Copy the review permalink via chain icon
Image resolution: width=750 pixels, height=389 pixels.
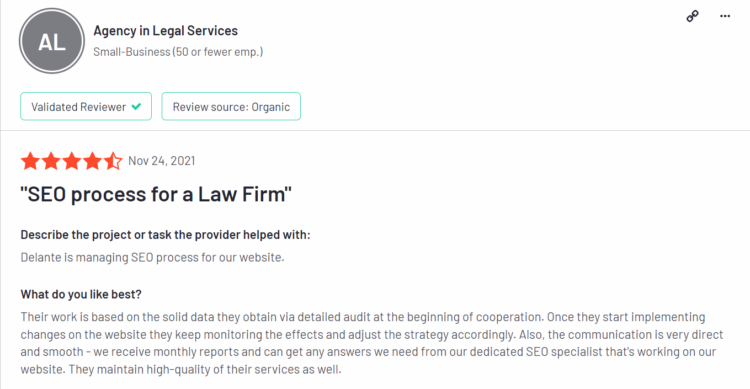(x=692, y=16)
